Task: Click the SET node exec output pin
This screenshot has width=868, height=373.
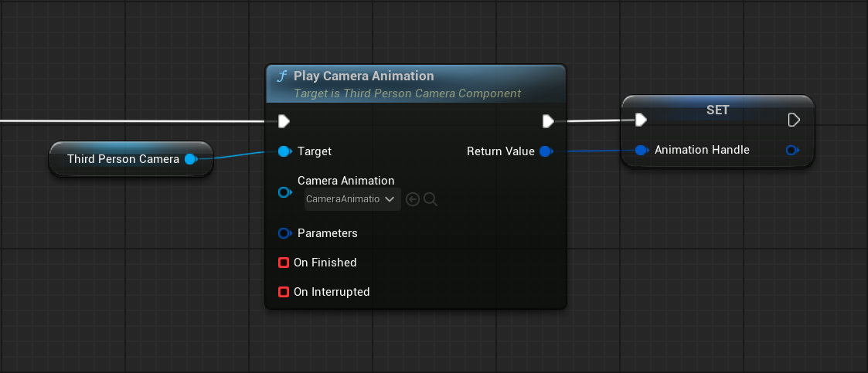Action: click(793, 120)
